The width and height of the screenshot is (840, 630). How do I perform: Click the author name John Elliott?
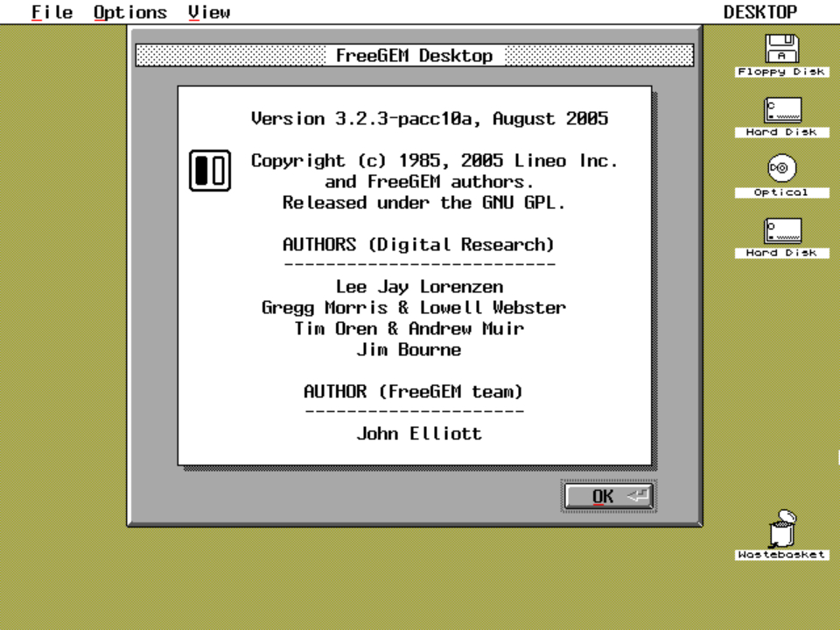(x=418, y=434)
